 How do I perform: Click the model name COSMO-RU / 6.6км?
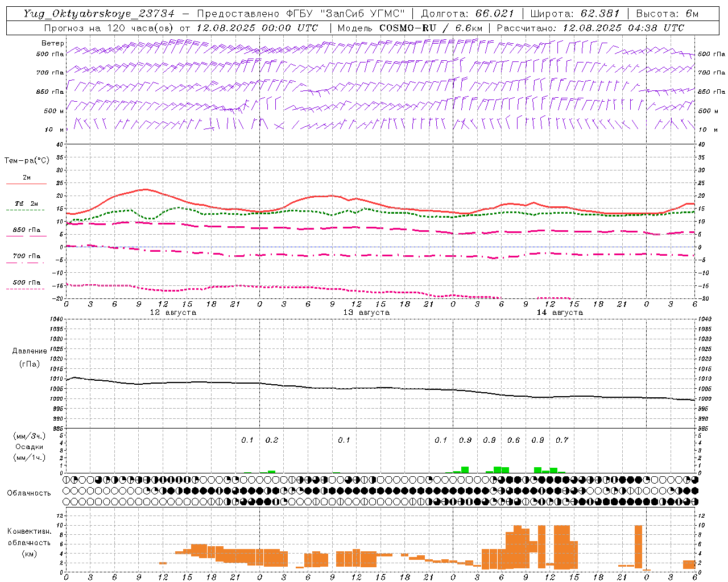(x=431, y=28)
